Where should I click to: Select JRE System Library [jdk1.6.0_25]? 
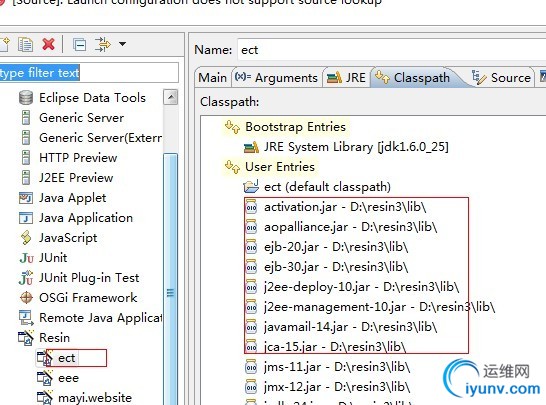(x=356, y=147)
